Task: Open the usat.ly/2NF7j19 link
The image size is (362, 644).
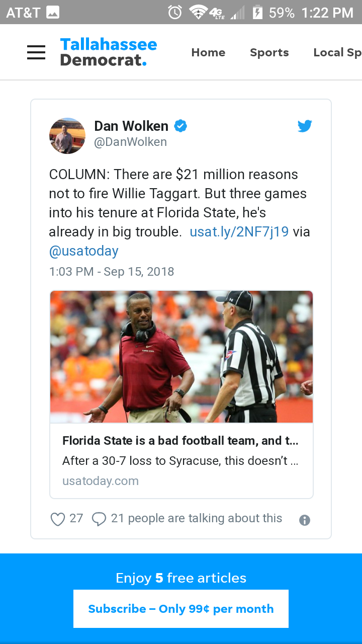Action: [x=239, y=232]
